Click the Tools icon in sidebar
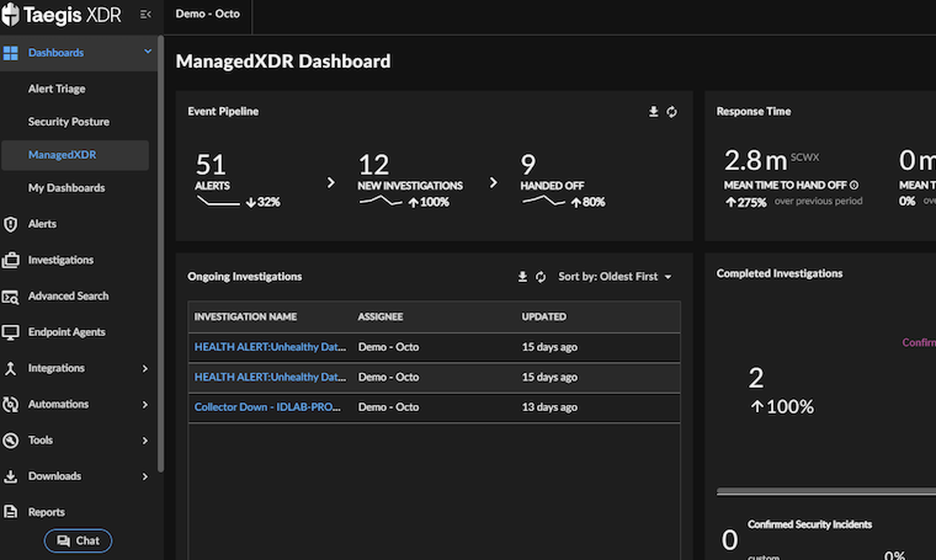The width and height of the screenshot is (936, 560). tap(10, 441)
